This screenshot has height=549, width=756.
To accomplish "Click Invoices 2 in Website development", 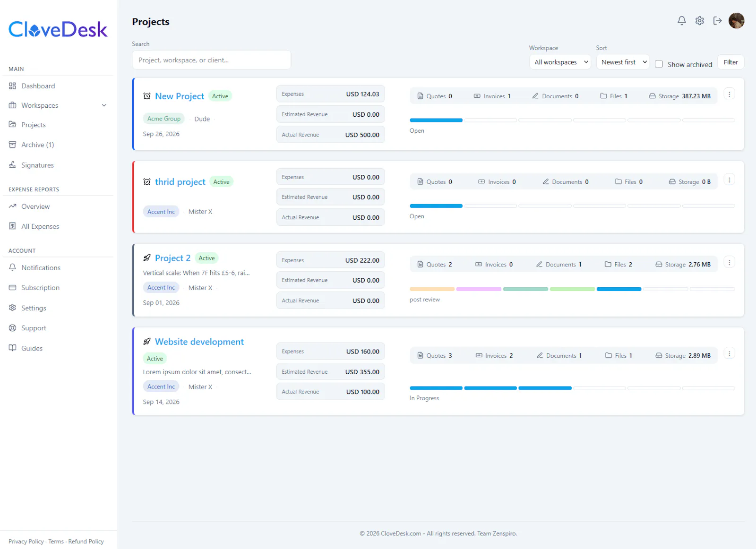I will 494,356.
